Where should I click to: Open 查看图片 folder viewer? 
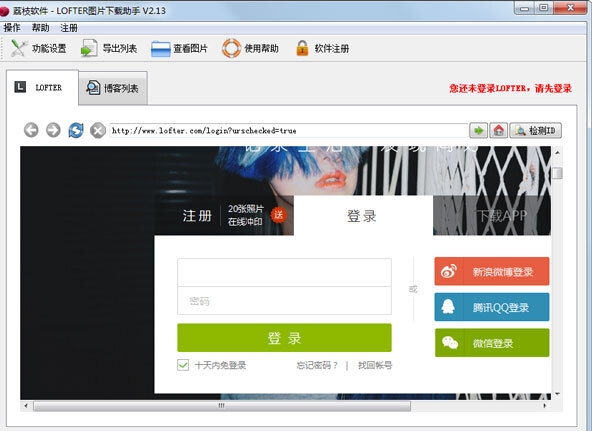click(x=179, y=48)
